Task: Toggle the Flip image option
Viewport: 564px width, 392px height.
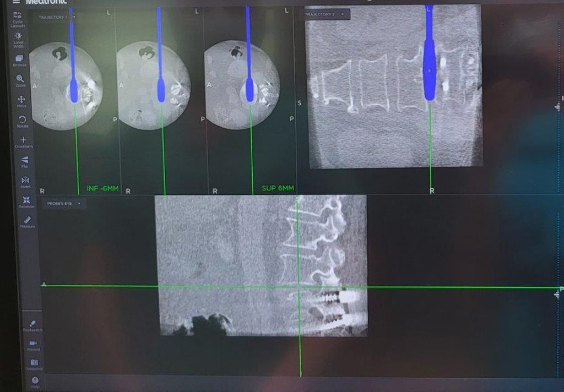Action: point(24,160)
